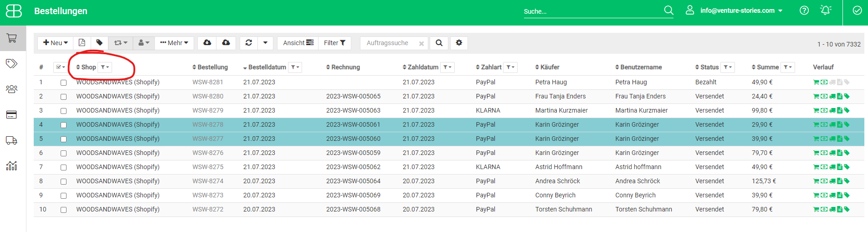The height and width of the screenshot is (232, 868).
Task: Tick the checkbox for order WSW-8272
Action: [63, 210]
